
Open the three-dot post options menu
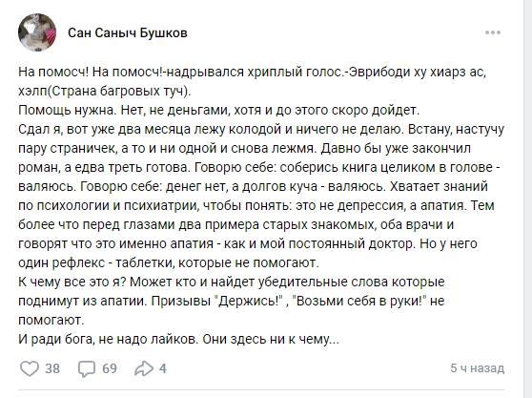coord(493,32)
